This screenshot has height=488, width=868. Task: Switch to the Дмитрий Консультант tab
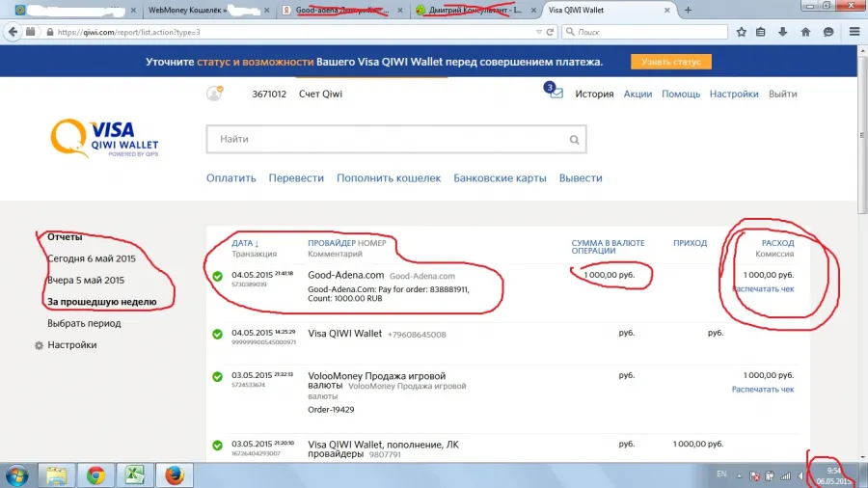(x=475, y=10)
